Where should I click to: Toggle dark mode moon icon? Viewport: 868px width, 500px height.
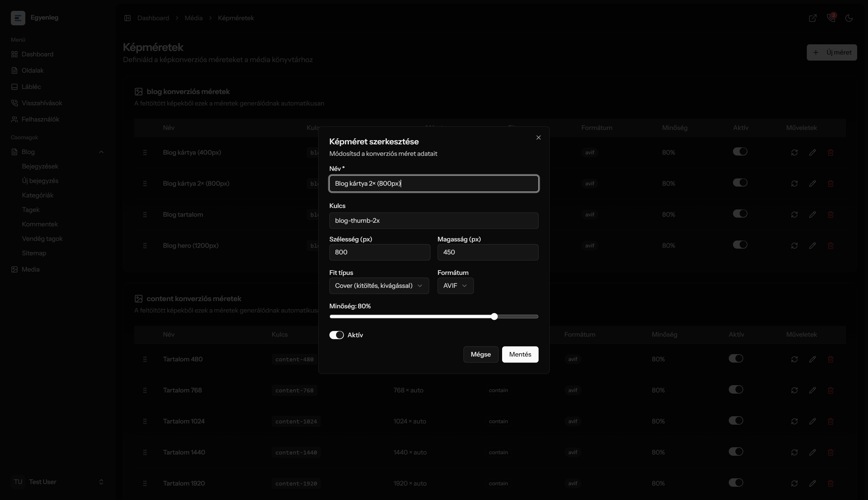coord(849,18)
